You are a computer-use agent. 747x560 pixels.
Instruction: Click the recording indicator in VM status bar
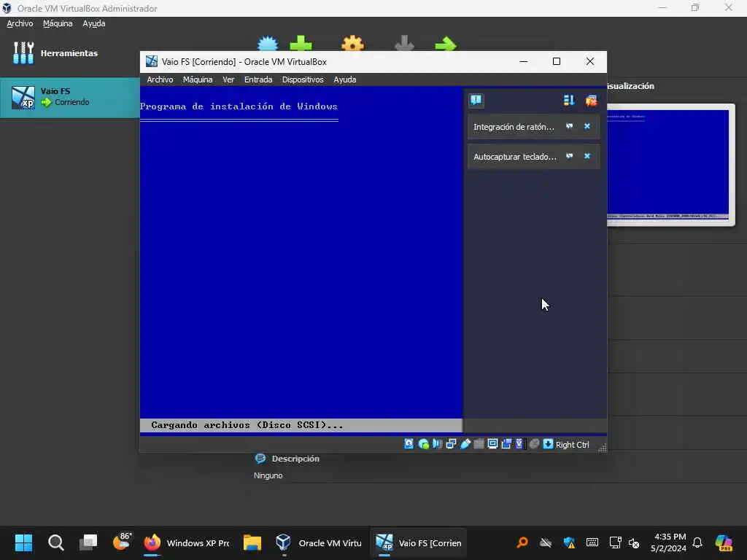(506, 444)
